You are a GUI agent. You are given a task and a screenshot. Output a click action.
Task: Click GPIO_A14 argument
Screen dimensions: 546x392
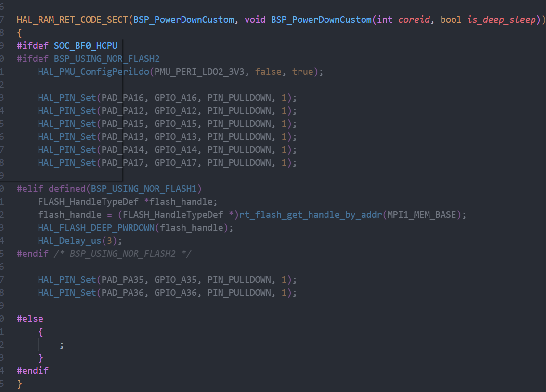pos(175,150)
